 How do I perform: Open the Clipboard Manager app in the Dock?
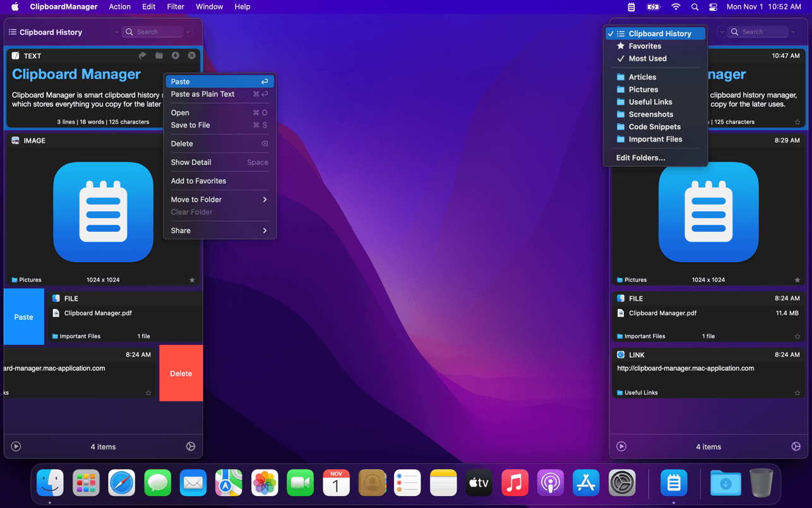click(x=674, y=483)
